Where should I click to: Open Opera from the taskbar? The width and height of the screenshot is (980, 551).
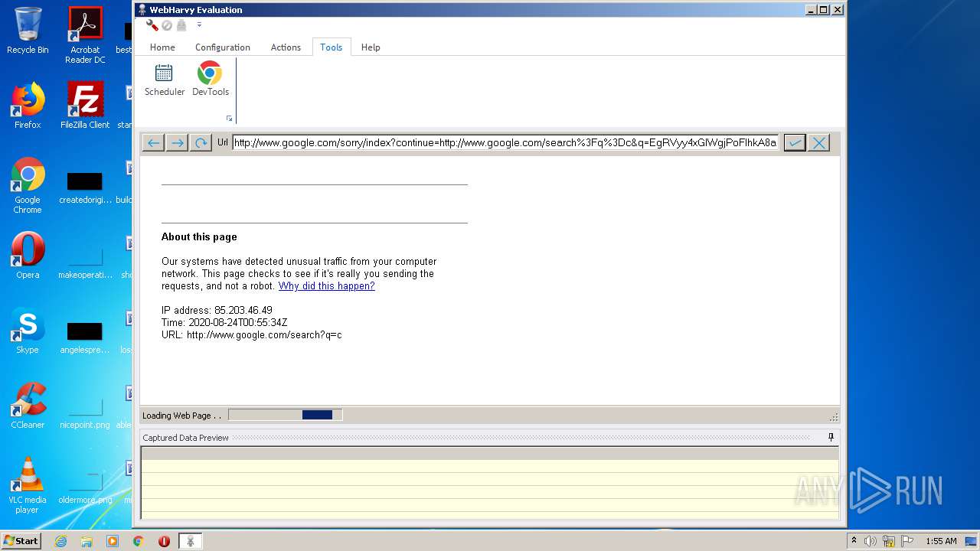click(164, 541)
